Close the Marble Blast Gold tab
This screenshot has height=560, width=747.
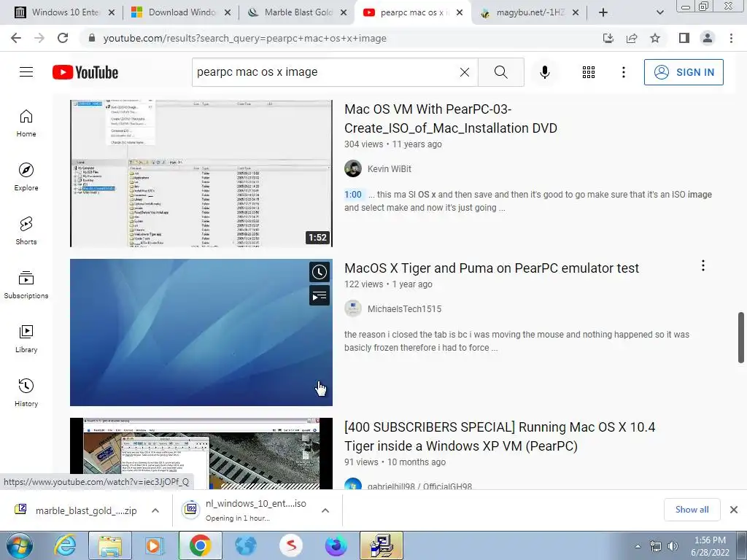point(344,12)
